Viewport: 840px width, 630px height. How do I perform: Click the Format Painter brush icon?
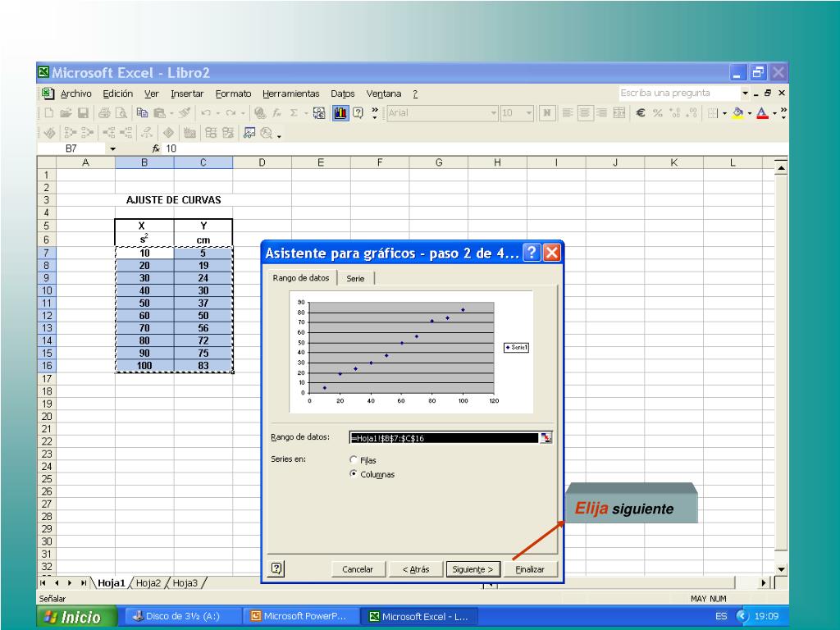tap(185, 112)
